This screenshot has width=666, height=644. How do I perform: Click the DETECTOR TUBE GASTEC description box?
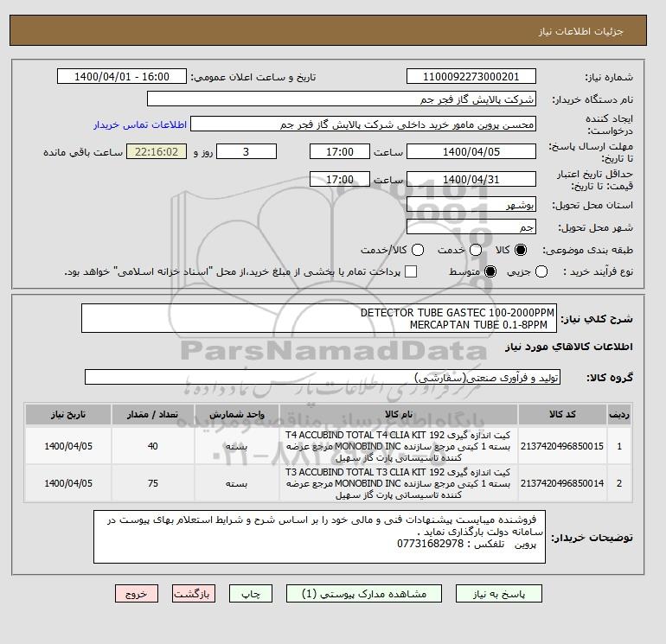[x=319, y=318]
